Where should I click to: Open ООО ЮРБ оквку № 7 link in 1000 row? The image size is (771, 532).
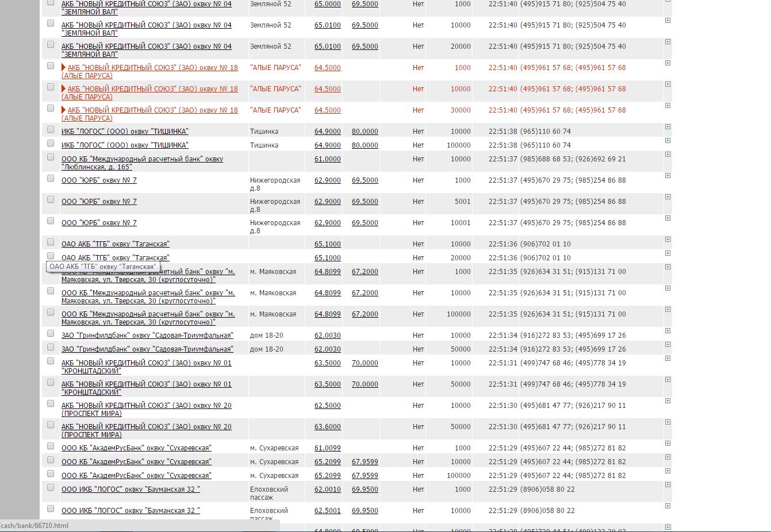pos(99,180)
